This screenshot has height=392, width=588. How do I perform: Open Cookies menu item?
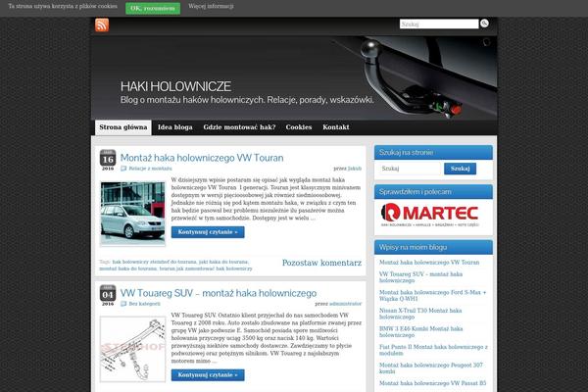[x=299, y=127]
